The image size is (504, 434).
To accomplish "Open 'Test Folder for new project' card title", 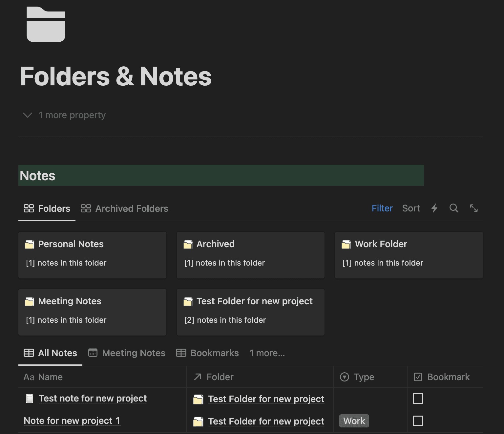I will click(254, 301).
